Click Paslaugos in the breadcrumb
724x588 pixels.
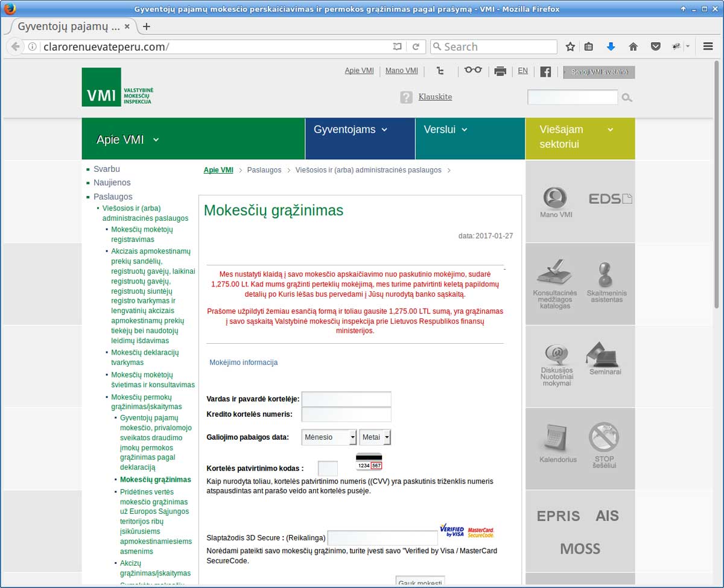(264, 170)
